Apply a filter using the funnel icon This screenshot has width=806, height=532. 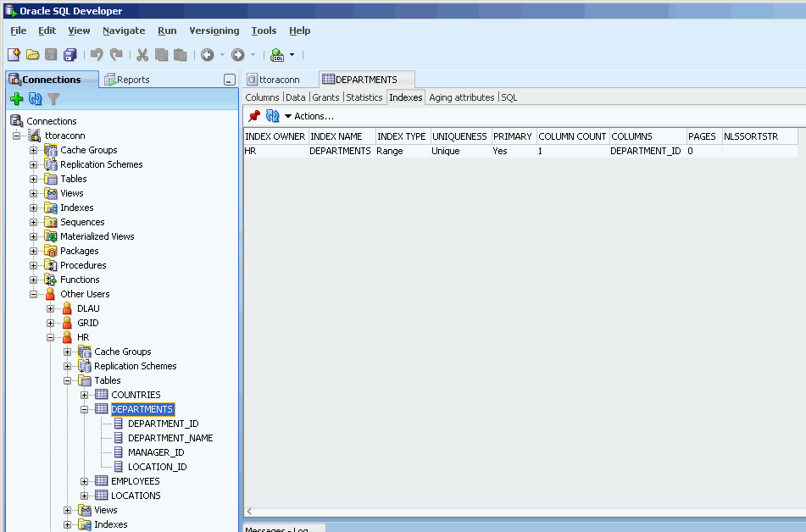53,98
